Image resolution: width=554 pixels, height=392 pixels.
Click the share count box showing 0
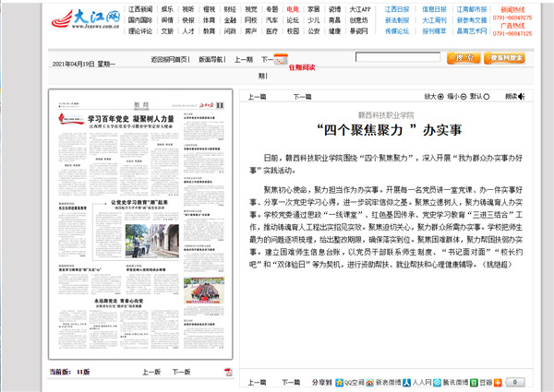[x=515, y=382]
